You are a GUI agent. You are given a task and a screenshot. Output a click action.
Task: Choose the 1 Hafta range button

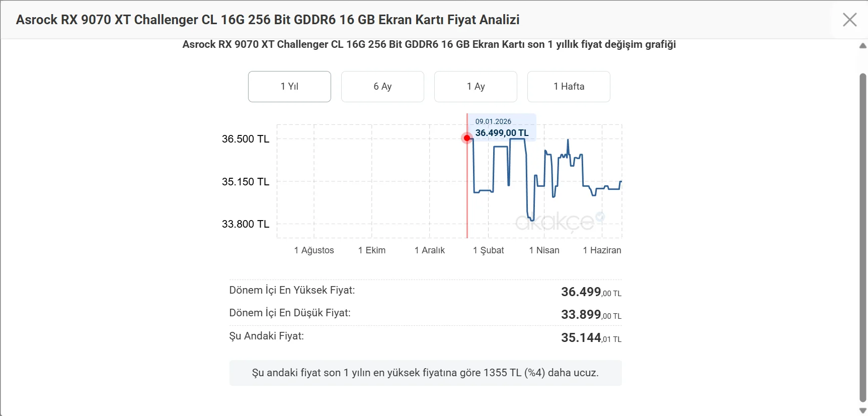pos(569,87)
